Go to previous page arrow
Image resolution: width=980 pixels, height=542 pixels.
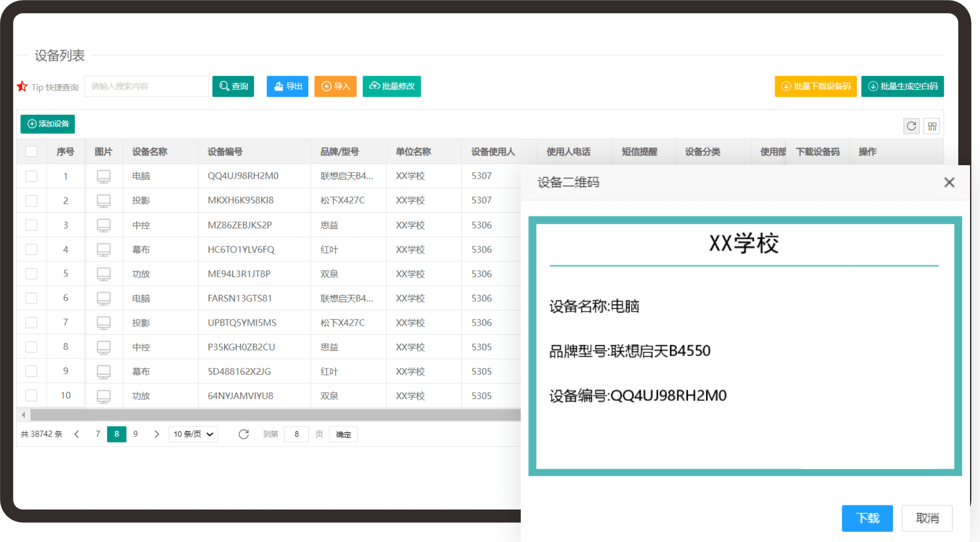(x=77, y=434)
